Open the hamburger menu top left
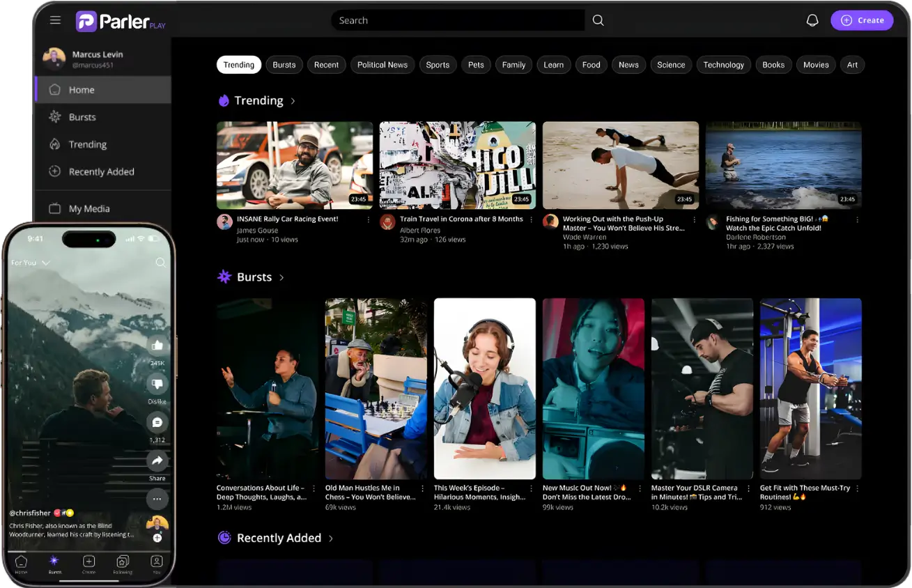 coord(55,20)
